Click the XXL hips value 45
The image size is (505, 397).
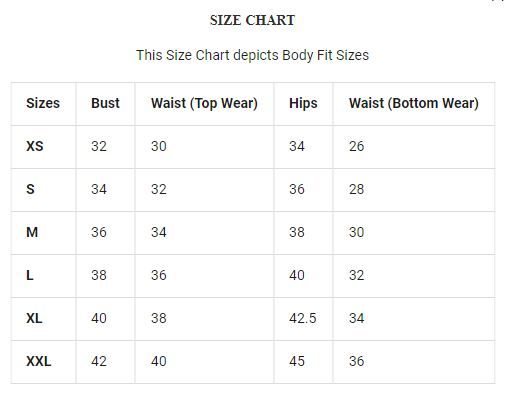tap(297, 361)
